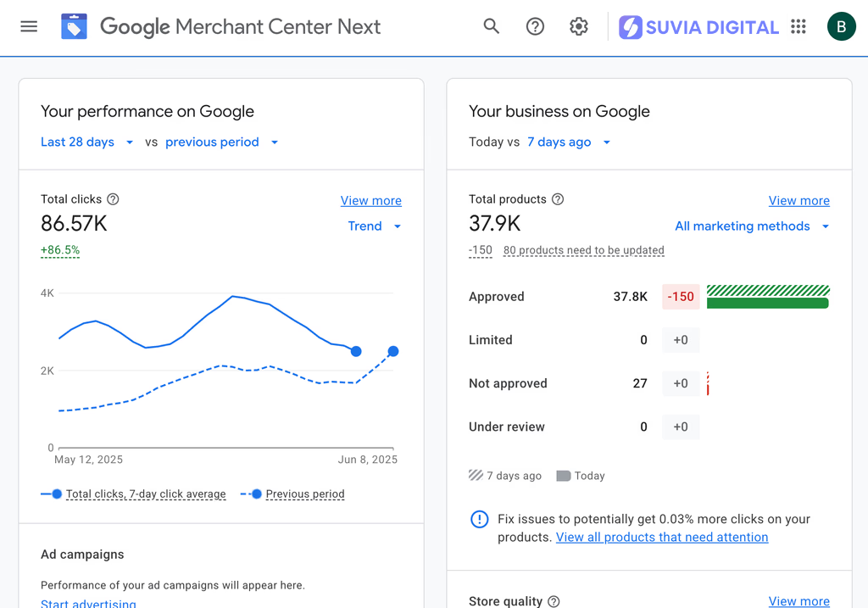The width and height of the screenshot is (868, 608).
Task: Open the All marketing methods dropdown
Action: click(752, 226)
